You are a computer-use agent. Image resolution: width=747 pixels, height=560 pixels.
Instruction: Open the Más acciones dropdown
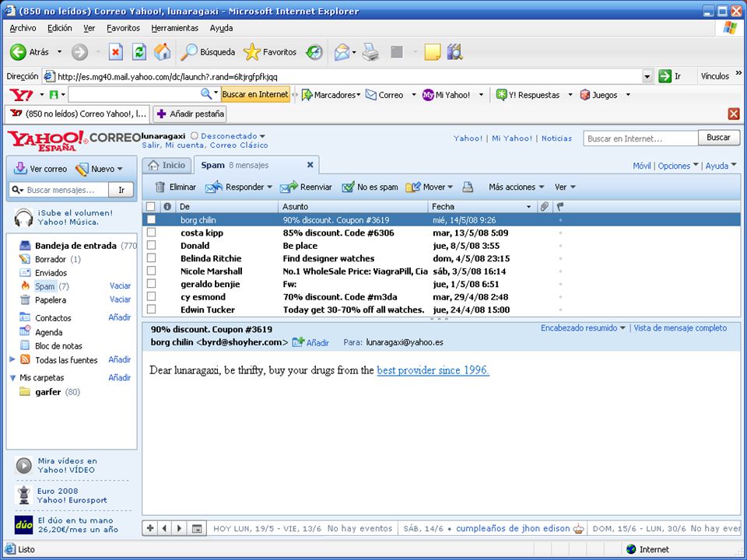517,187
